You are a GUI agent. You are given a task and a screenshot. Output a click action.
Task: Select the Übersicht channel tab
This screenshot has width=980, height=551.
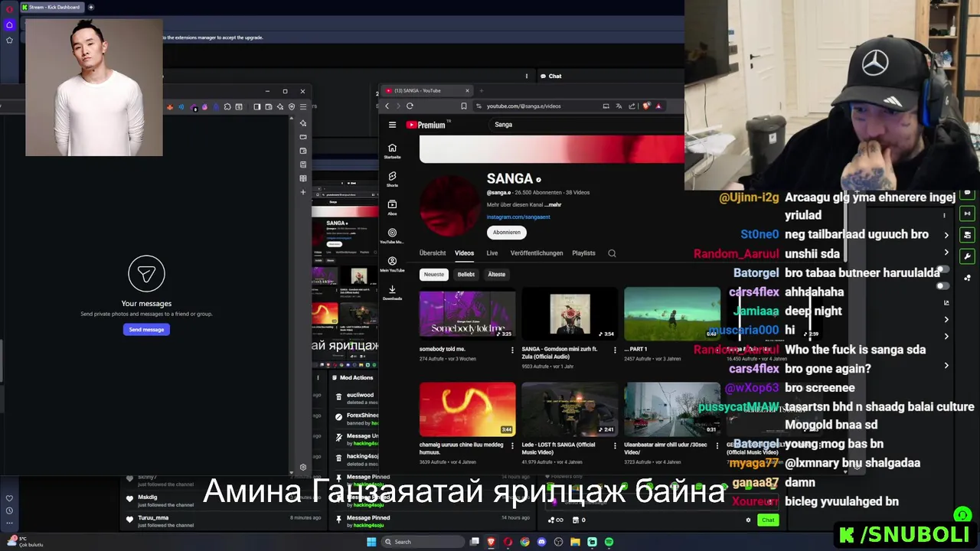pyautogui.click(x=433, y=253)
